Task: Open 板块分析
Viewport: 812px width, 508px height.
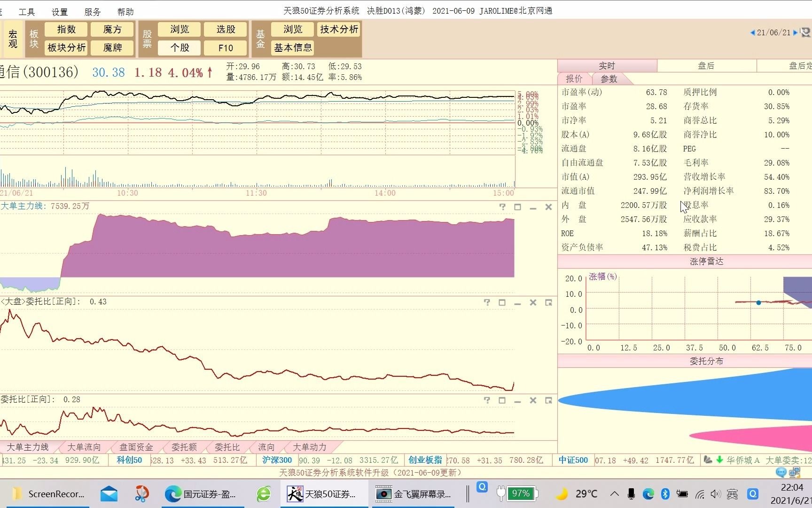Action: point(66,48)
